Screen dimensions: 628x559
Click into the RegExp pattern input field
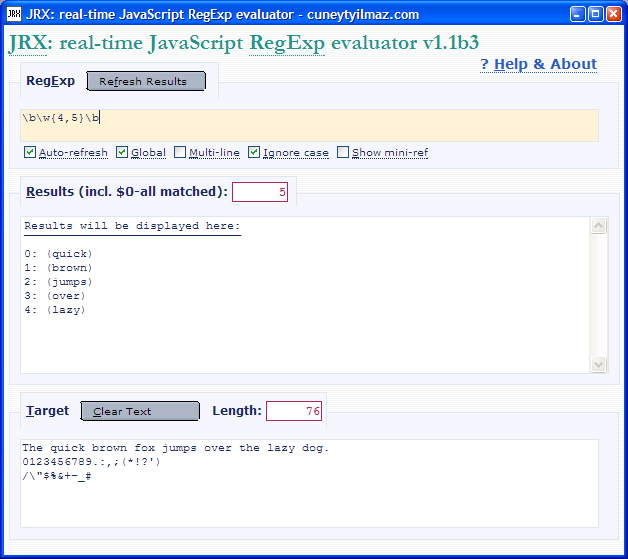click(308, 125)
